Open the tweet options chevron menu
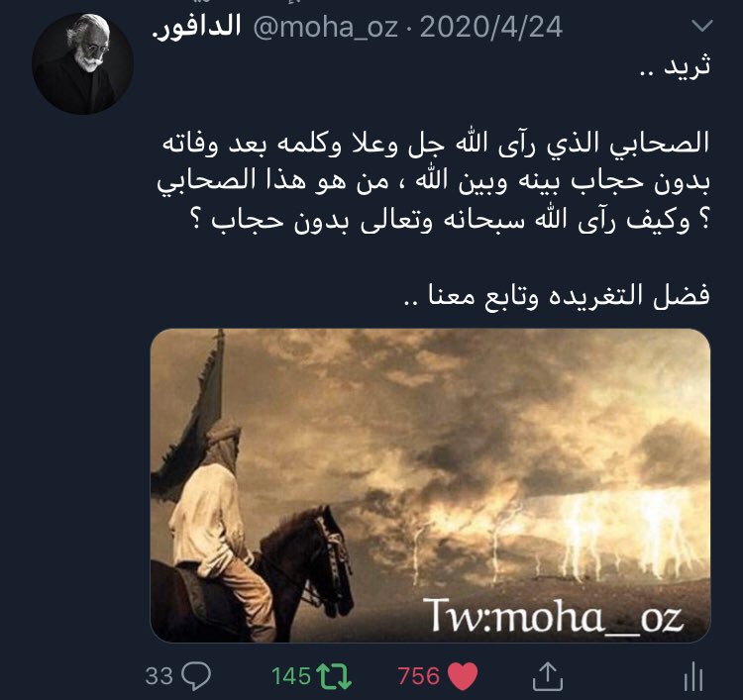 (701, 25)
